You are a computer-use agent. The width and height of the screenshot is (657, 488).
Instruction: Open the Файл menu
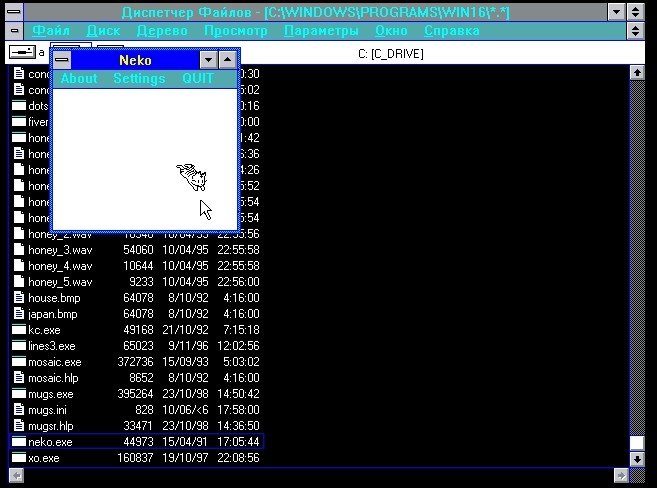coord(51,31)
